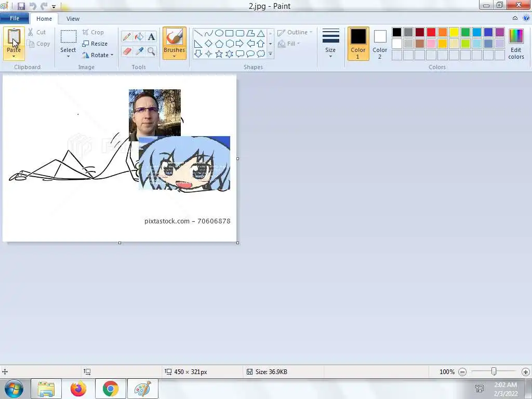Choose the Five-point star shape
This screenshot has height=399, width=532.
click(x=219, y=54)
